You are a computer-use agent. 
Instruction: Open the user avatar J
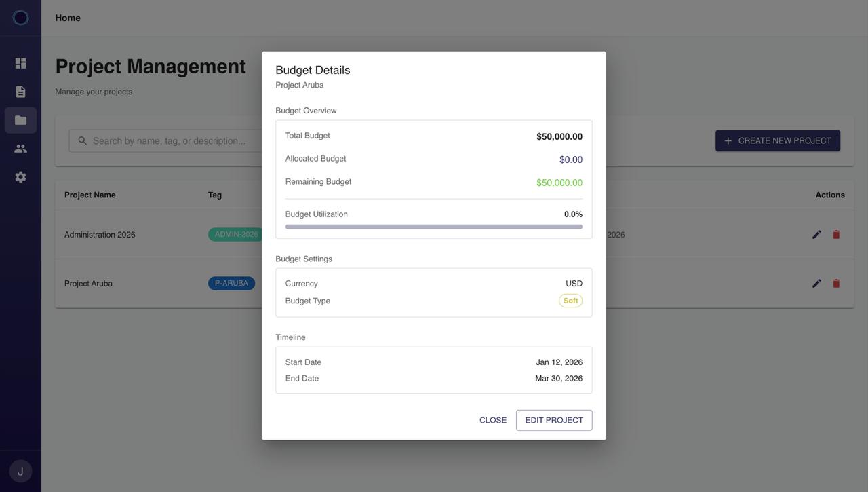coord(20,471)
